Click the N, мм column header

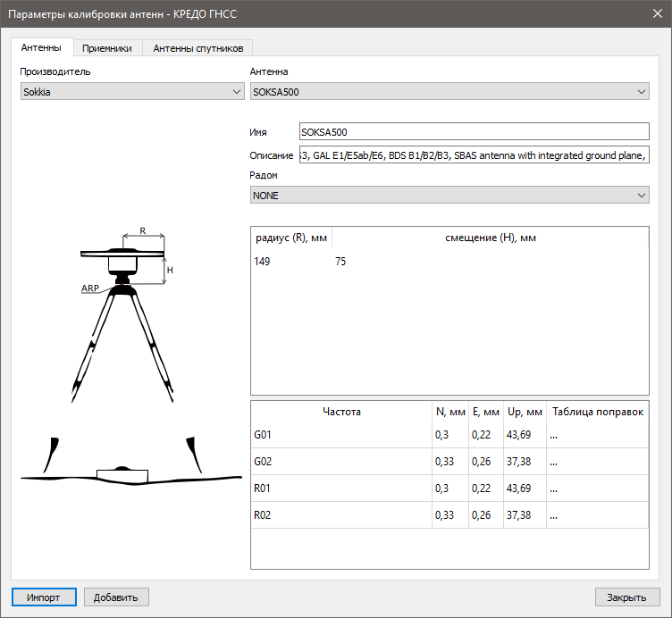tap(450, 412)
